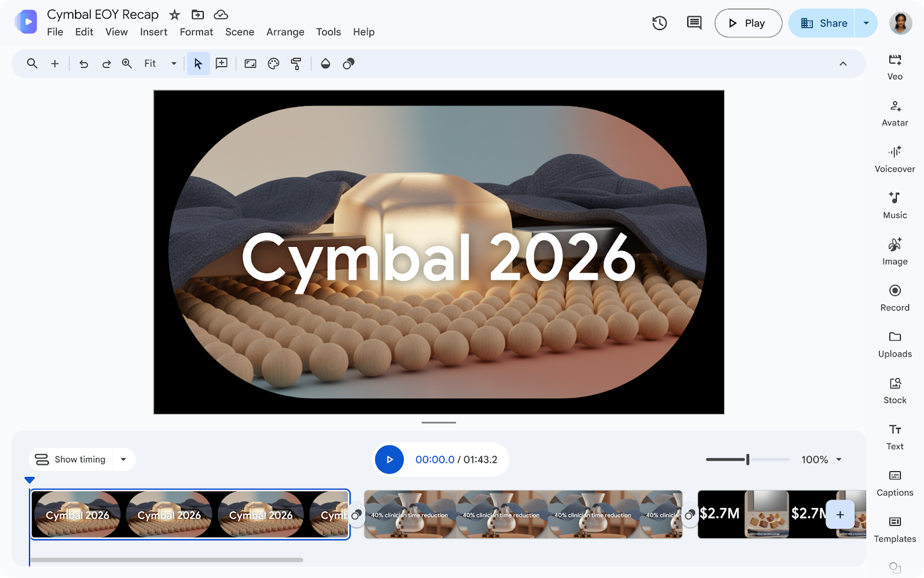Click the Play button in the header
The height and width of the screenshot is (578, 924).
[748, 23]
